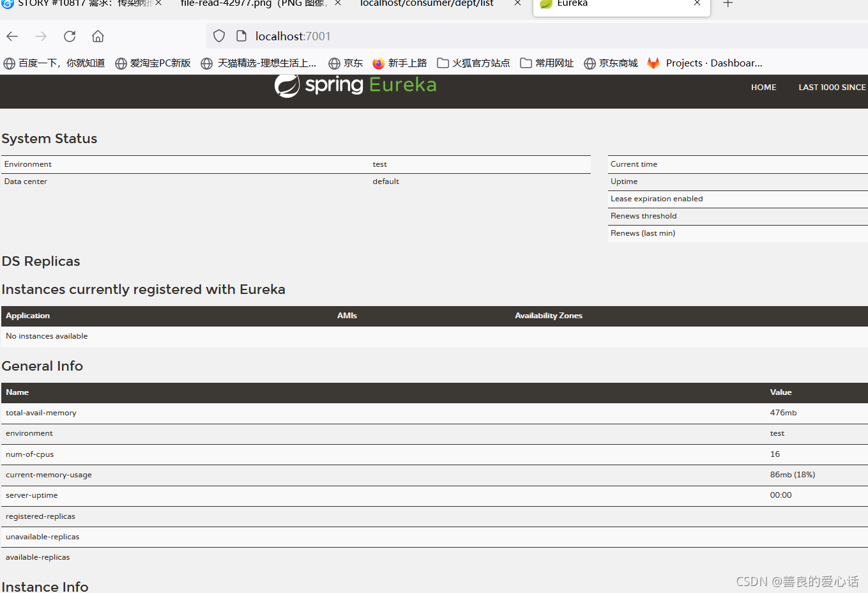Go to HOME in Eureka navbar
The width and height of the screenshot is (868, 593).
point(763,88)
